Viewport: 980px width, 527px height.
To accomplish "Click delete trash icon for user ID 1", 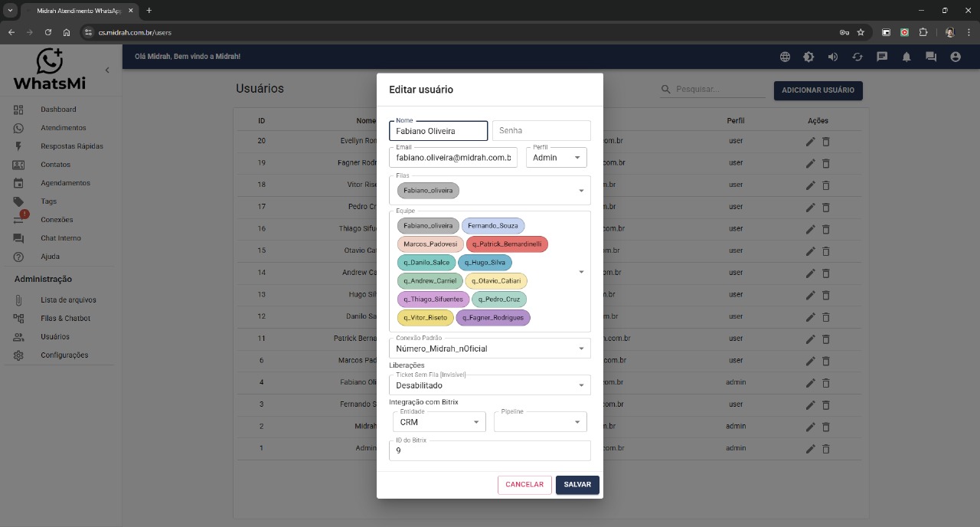I will [826, 448].
